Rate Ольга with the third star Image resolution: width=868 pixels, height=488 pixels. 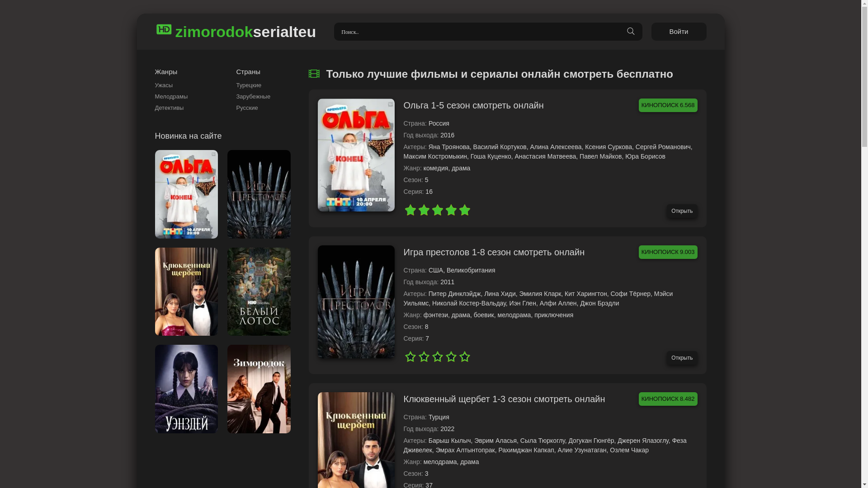(437, 210)
